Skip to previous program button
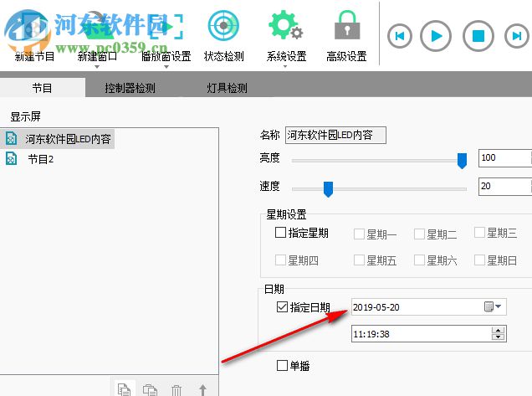 click(400, 36)
